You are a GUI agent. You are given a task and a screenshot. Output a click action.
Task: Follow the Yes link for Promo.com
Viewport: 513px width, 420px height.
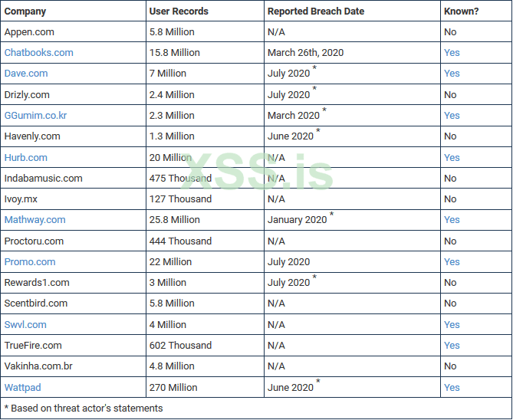coord(452,262)
